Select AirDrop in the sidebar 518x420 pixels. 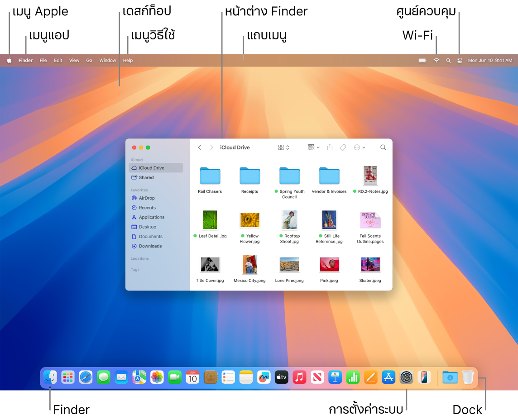(156, 198)
